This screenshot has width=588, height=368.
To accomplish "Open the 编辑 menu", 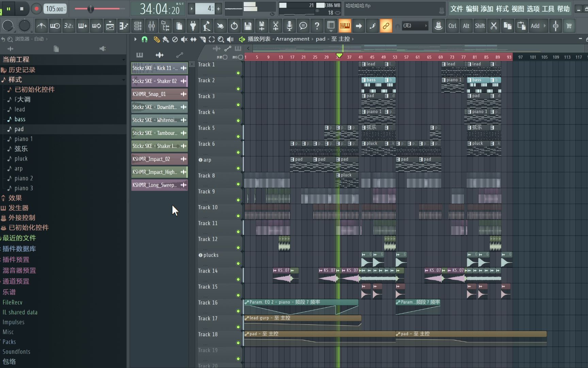I will click(472, 9).
